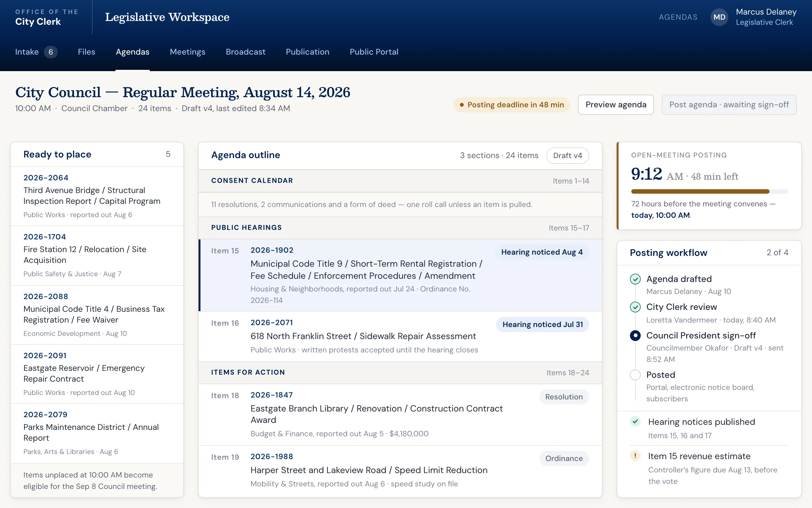Open file 2026-2064 Third Avenue Bridge
The image size is (812, 508).
pos(97,196)
